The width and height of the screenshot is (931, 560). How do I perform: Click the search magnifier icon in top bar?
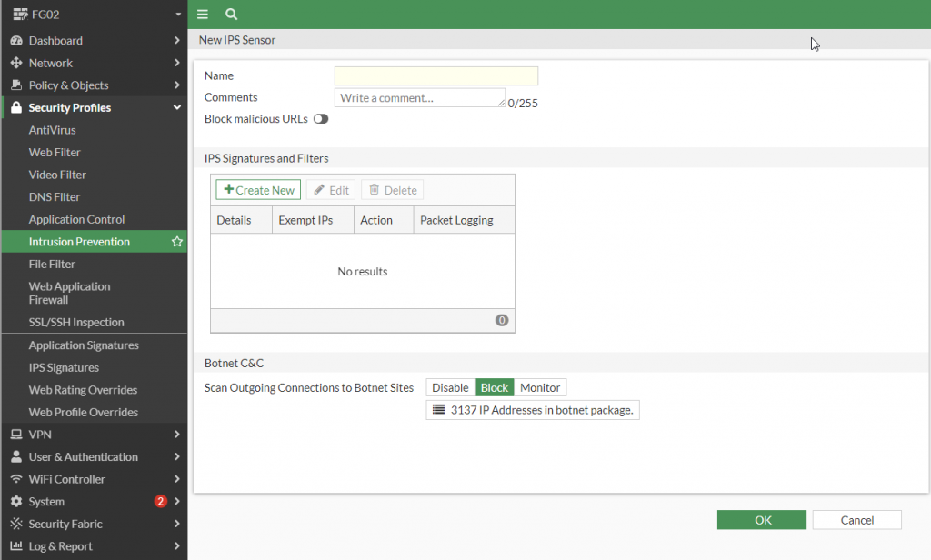click(x=231, y=15)
